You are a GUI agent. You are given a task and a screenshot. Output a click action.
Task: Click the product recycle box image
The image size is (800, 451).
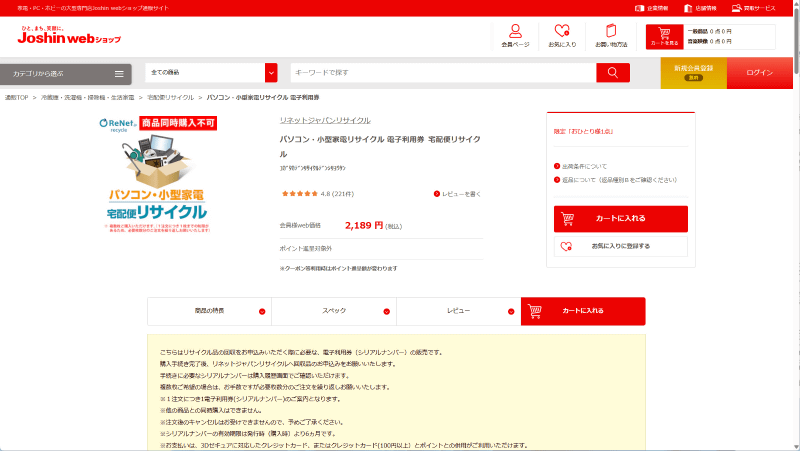pyautogui.click(x=158, y=175)
